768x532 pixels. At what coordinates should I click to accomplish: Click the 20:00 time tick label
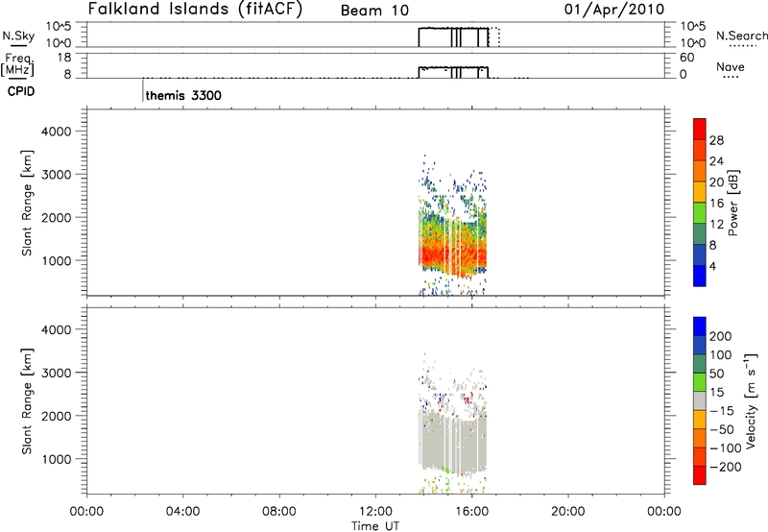(x=567, y=512)
